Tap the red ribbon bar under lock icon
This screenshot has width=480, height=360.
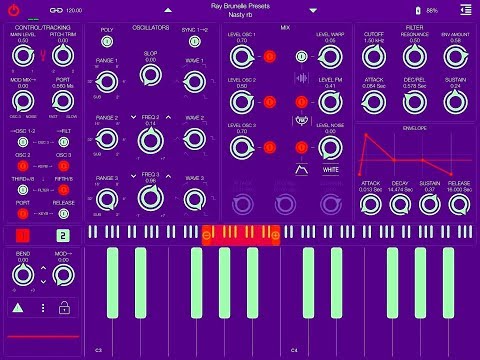(x=43, y=337)
